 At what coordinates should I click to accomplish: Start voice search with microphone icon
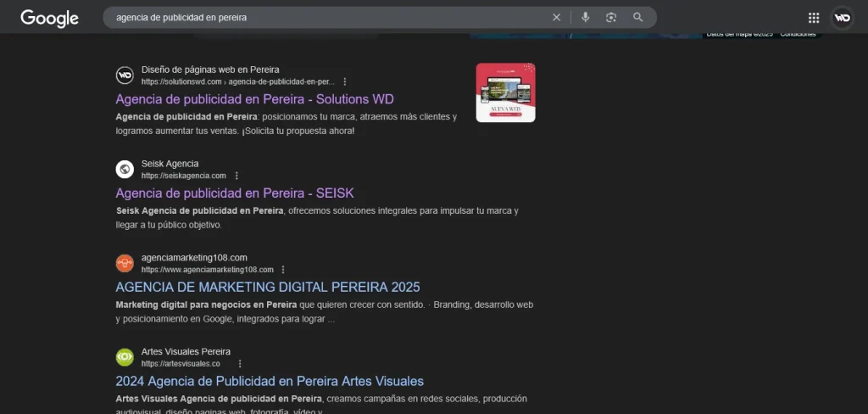pyautogui.click(x=585, y=18)
